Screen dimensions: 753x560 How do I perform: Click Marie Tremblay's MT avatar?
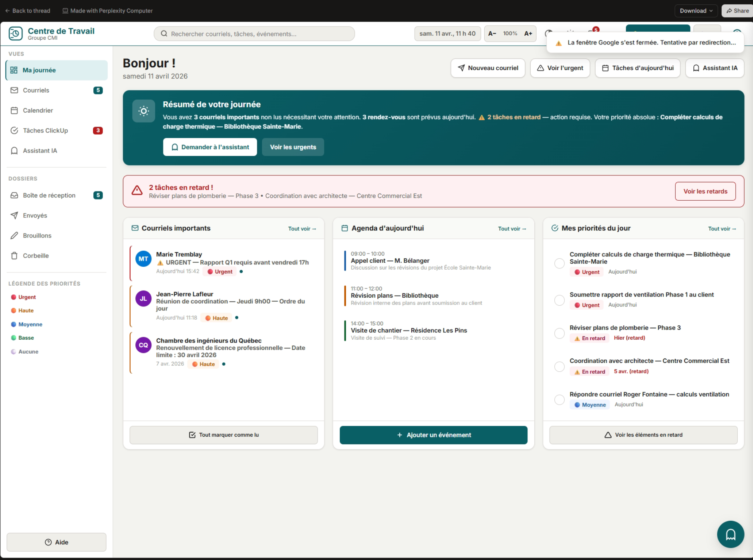(143, 259)
